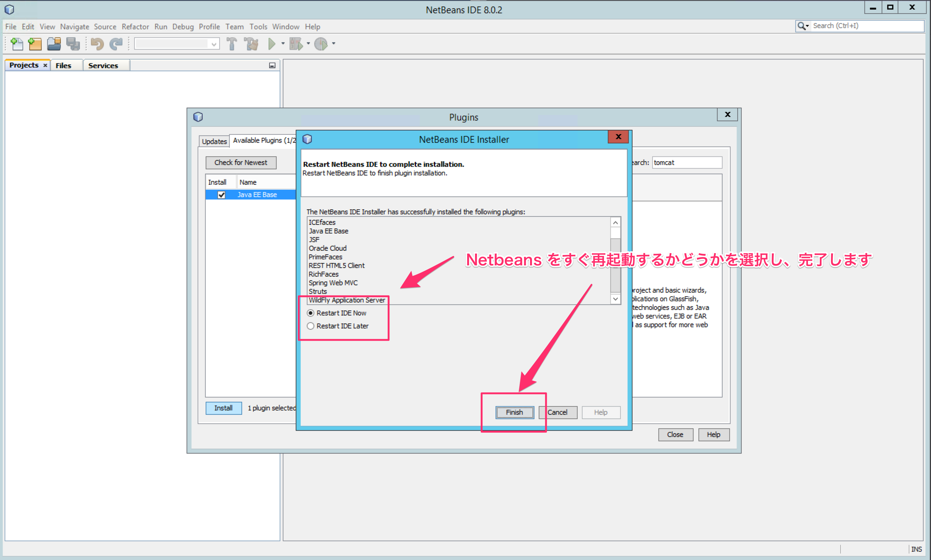
Task: Click the Save All toolbar icon
Action: click(73, 44)
